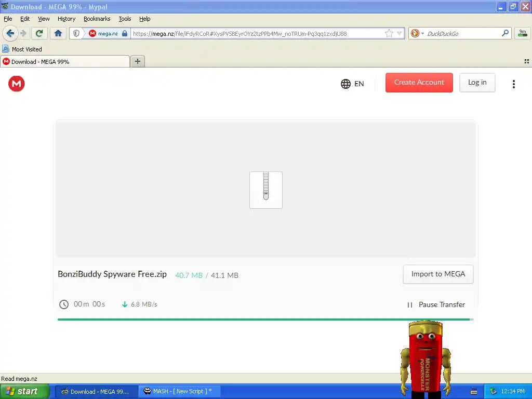Click the mega.nz site identity badge
Viewport: 532px width, 399px height.
[x=103, y=33]
